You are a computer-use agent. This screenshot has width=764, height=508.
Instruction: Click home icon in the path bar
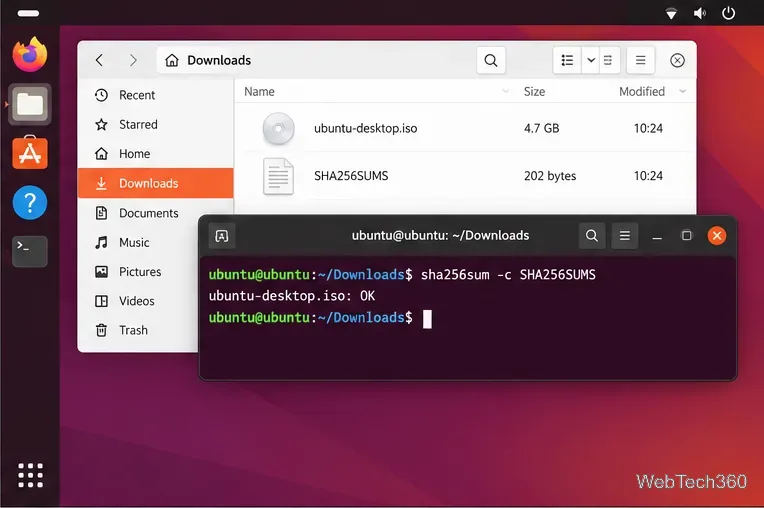[172, 60]
